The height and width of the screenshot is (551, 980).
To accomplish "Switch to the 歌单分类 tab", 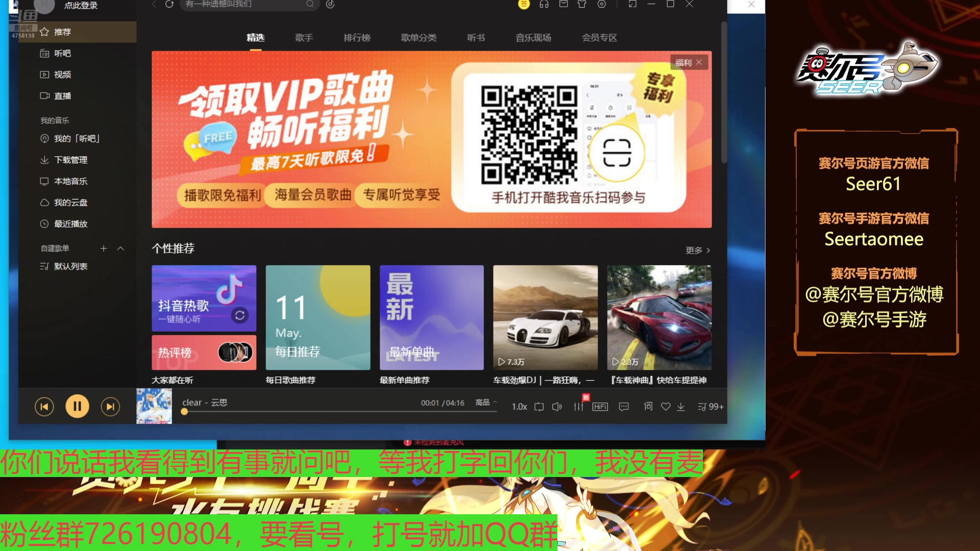I will point(419,38).
